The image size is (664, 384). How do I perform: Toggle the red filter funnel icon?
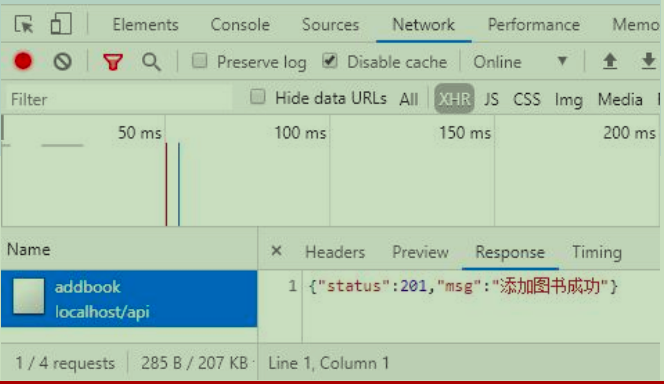pyautogui.click(x=113, y=62)
